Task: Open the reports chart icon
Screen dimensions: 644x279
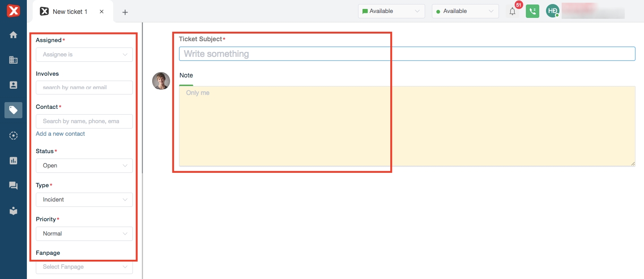Action: (13, 160)
